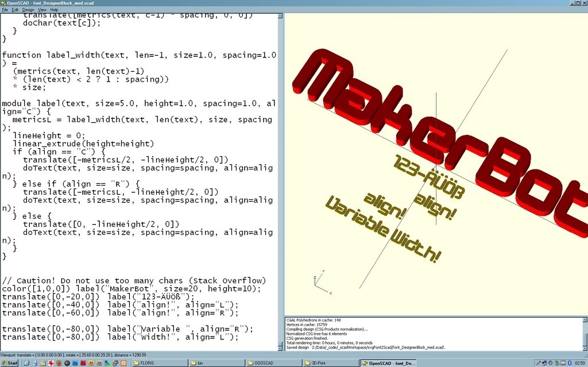Click code line 'label("Variable ", align="R")'

coord(180,329)
